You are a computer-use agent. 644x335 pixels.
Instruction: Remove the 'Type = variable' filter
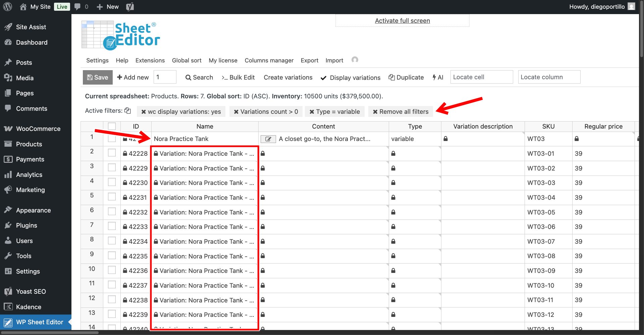(x=312, y=112)
